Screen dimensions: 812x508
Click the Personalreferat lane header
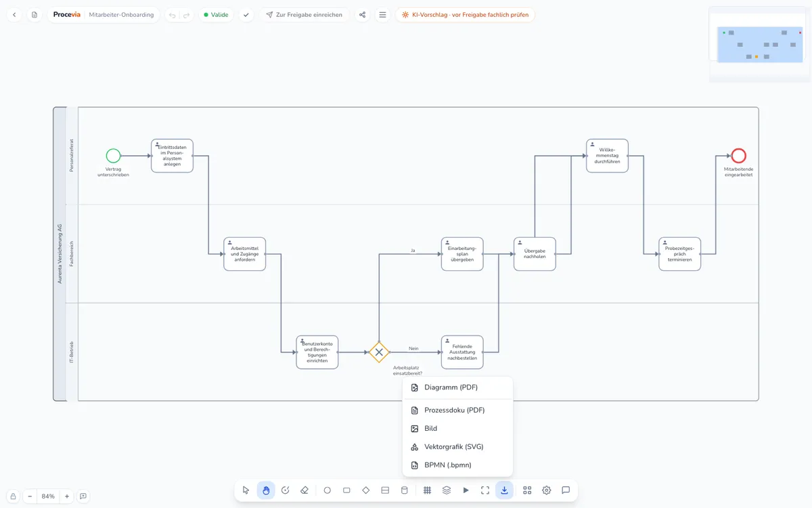pyautogui.click(x=72, y=156)
